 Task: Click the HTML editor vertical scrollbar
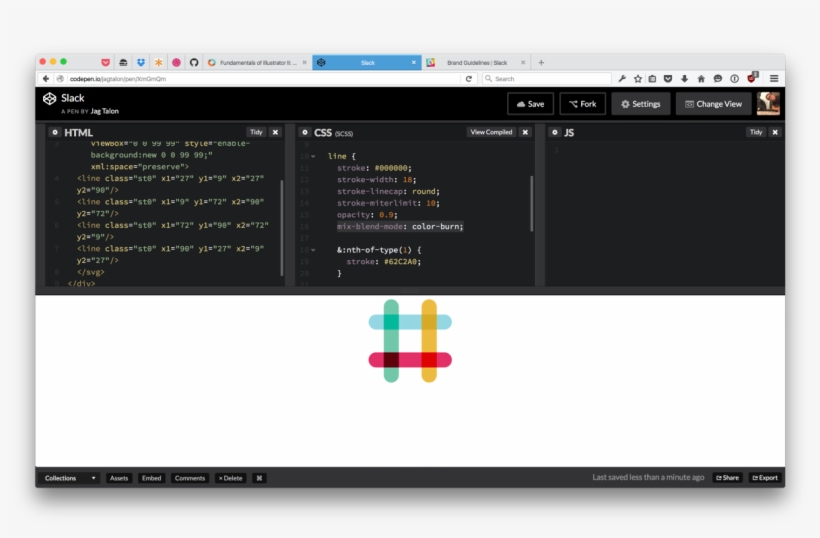(282, 227)
